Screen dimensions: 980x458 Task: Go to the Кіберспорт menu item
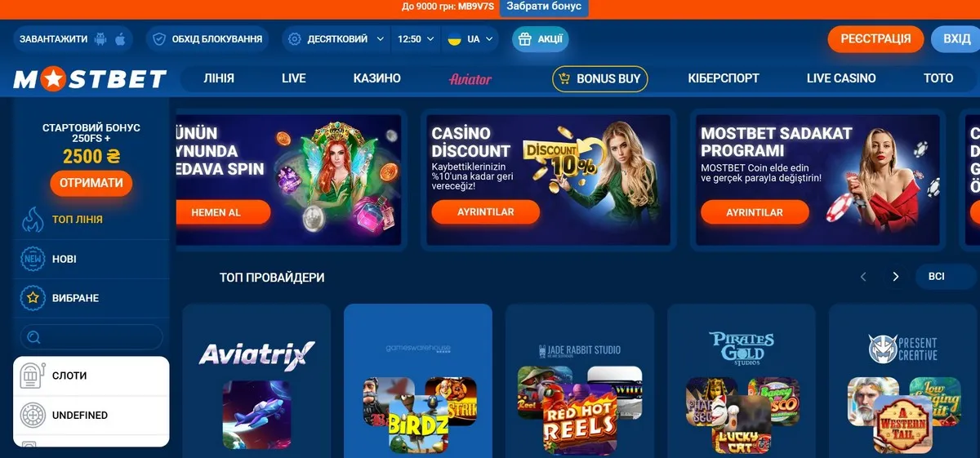click(x=724, y=78)
